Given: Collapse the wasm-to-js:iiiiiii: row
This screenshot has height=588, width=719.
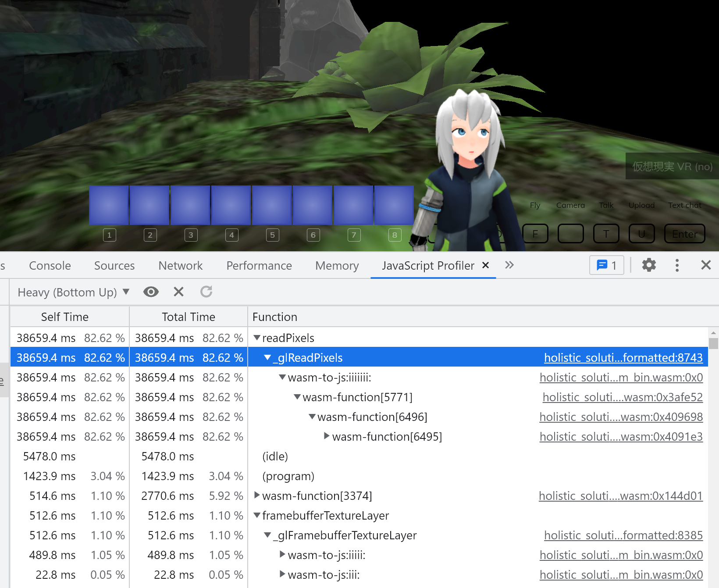Looking at the screenshot, I should click(283, 377).
